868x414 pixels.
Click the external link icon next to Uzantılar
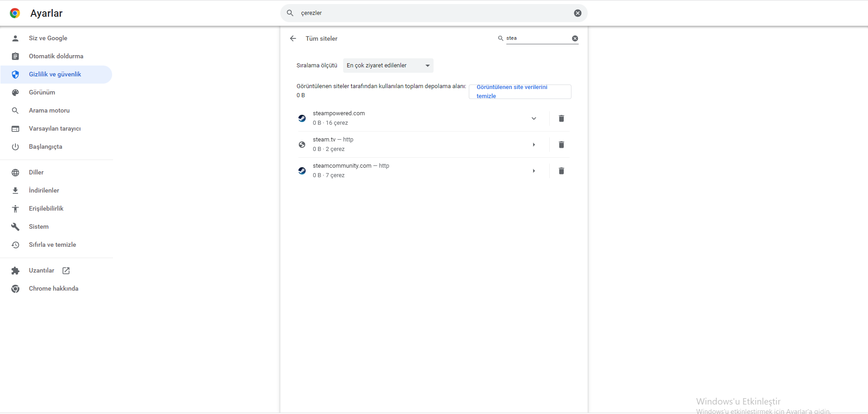[x=66, y=271]
